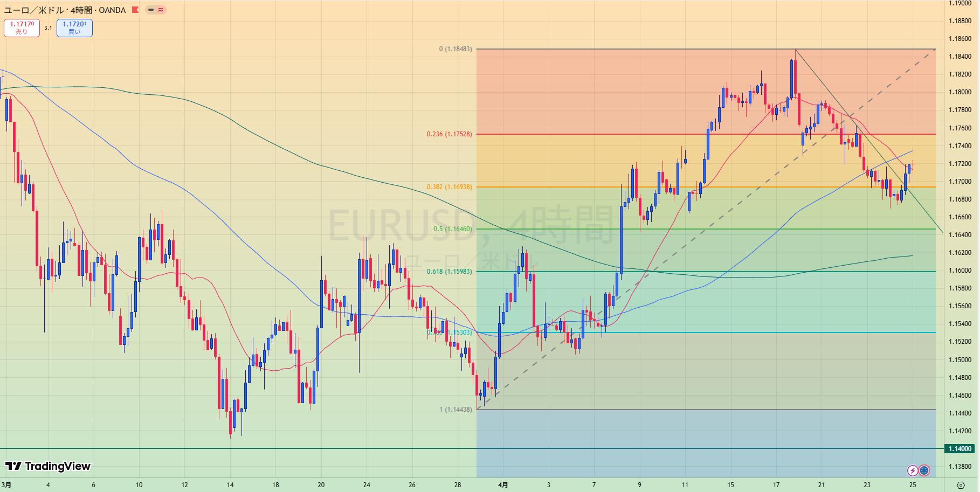980x492 pixels.
Task: Click the 0.5 (1.16460) Fibonacci level label
Action: [452, 229]
